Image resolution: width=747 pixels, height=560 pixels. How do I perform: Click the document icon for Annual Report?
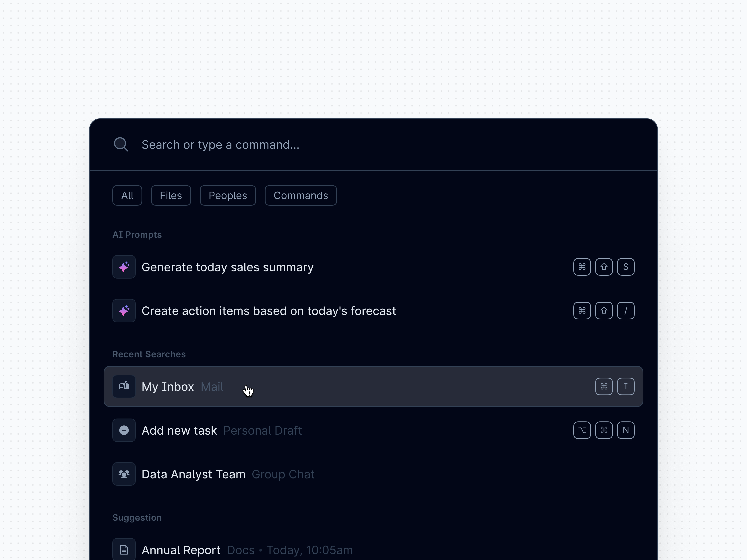coord(124,550)
